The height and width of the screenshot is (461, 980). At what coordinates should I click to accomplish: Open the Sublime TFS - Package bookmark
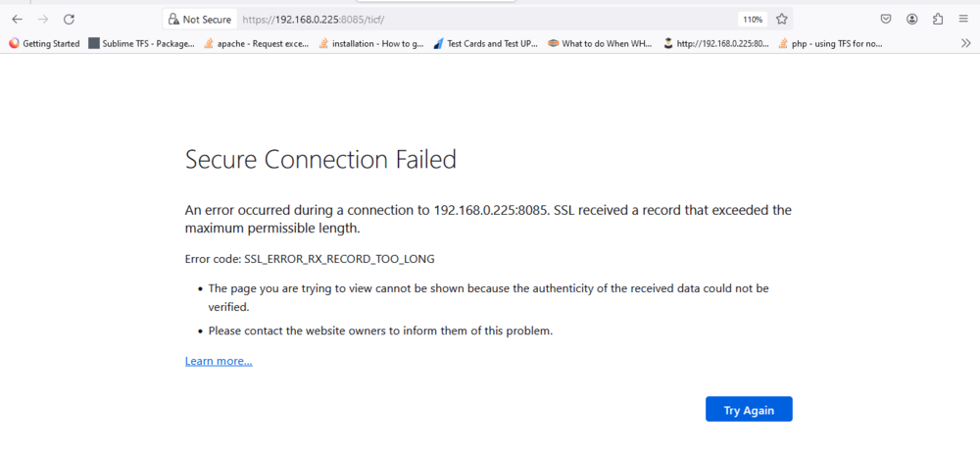(142, 44)
